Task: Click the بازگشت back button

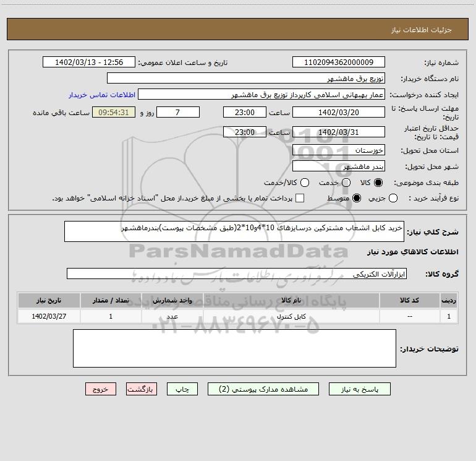Action: [x=142, y=389]
